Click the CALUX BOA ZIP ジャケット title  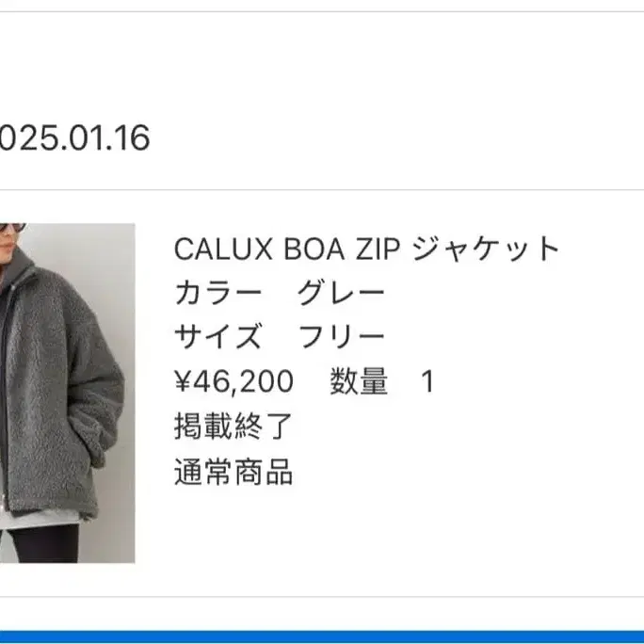(367, 249)
